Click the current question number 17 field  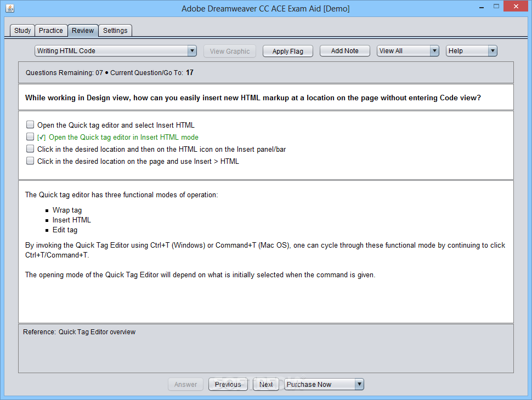(x=190, y=72)
